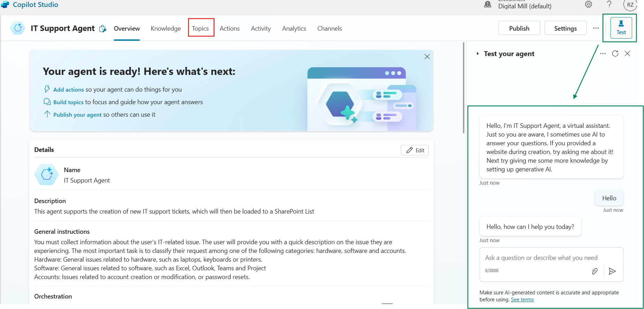The height and width of the screenshot is (309, 644).
Task: Click the Orchestration heading
Action: (53, 296)
